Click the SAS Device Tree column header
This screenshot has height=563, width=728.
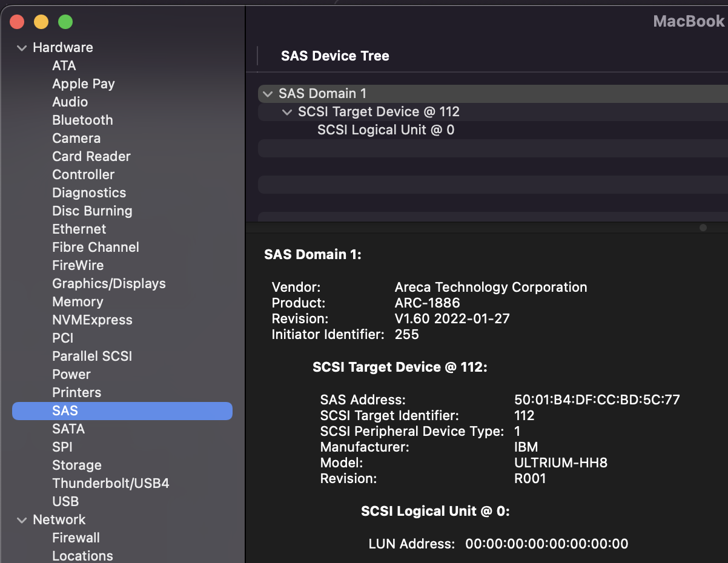coord(335,56)
